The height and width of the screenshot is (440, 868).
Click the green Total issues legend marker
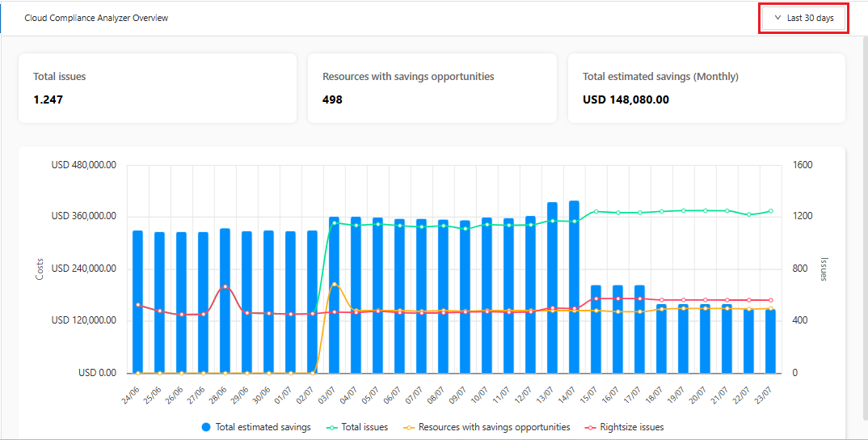331,427
